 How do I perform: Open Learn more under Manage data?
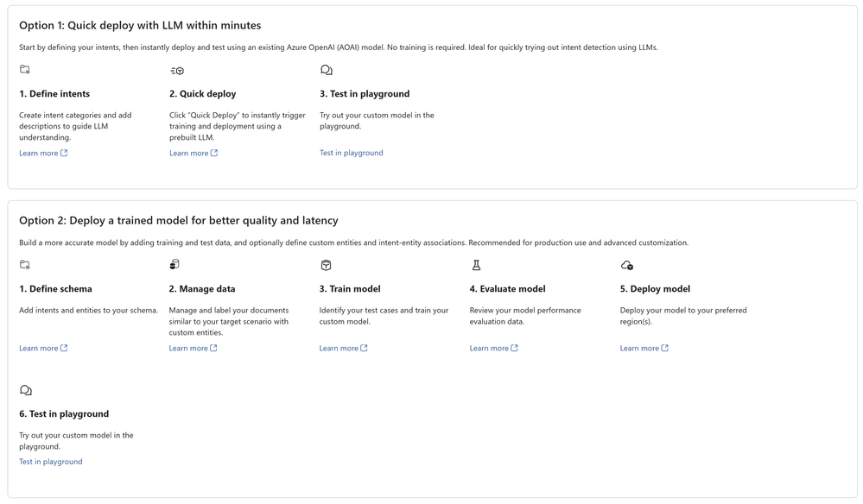click(x=194, y=349)
